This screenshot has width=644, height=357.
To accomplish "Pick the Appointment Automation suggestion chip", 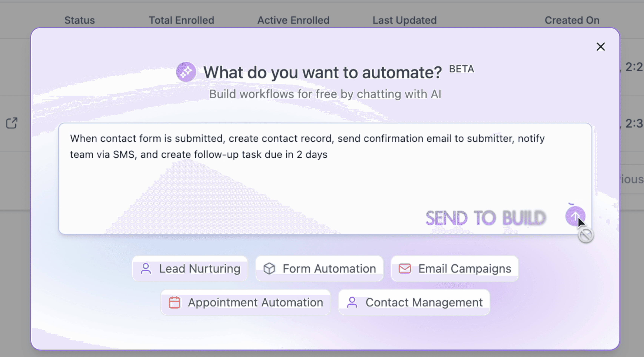I will pos(245,302).
